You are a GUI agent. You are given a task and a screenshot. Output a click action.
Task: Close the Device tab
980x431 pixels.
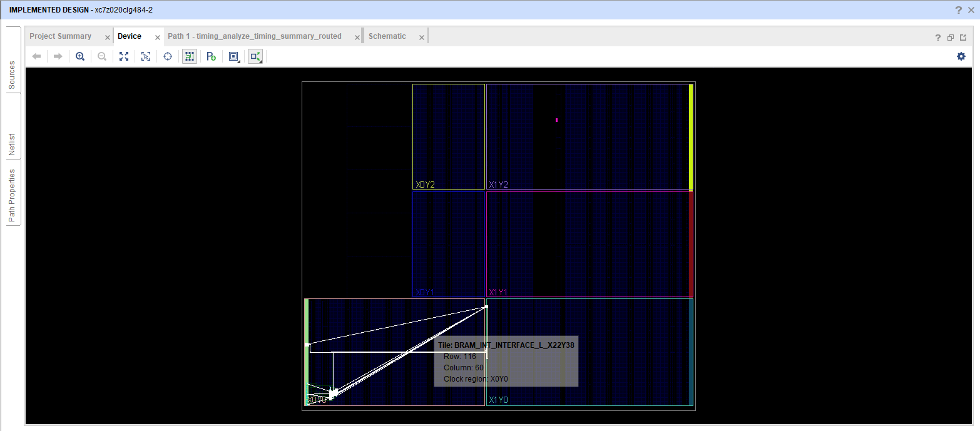tap(158, 38)
